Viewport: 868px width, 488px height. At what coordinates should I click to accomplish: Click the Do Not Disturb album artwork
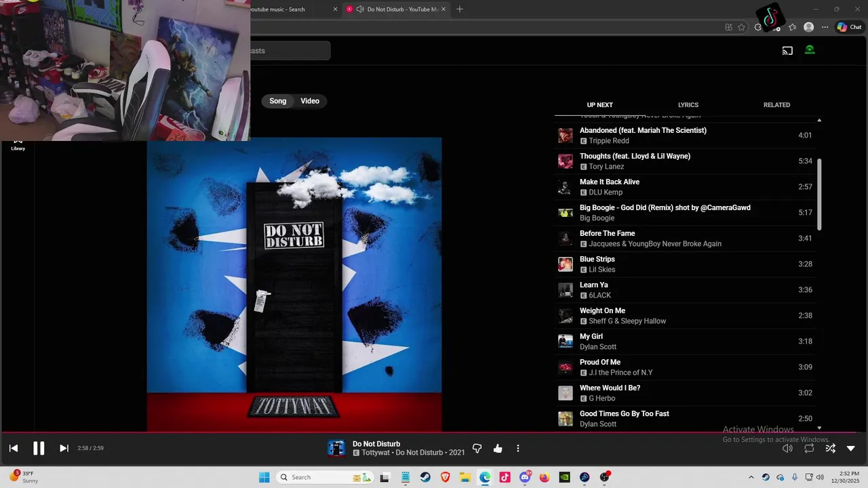294,285
